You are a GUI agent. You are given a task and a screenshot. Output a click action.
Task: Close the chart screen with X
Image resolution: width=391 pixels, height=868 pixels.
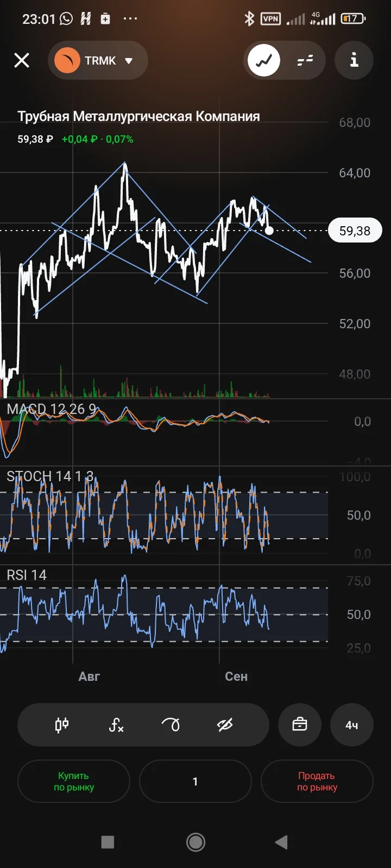click(22, 60)
